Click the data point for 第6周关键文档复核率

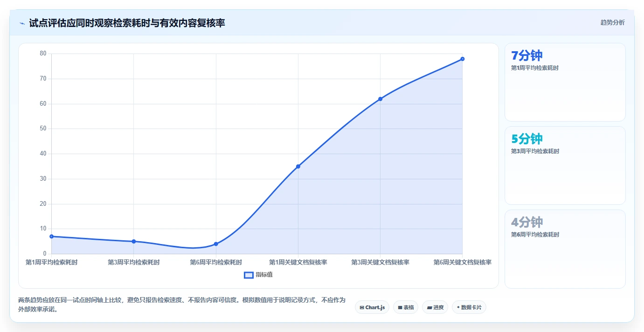(462, 59)
